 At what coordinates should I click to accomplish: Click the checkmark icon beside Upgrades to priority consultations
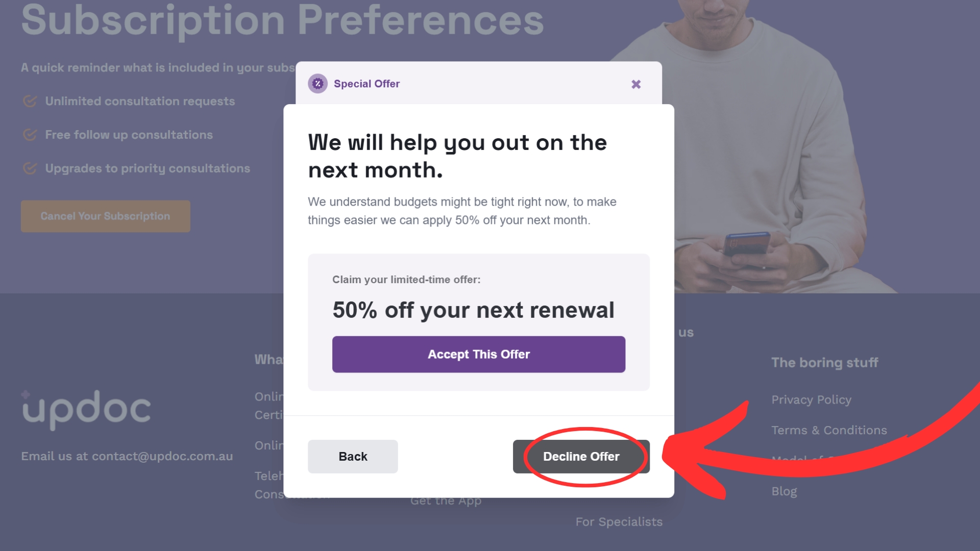tap(30, 168)
